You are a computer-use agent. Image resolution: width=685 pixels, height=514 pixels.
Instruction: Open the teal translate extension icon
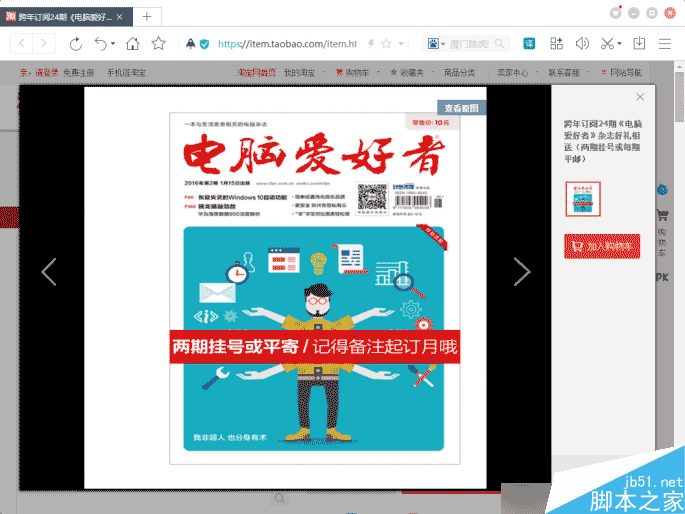[x=529, y=43]
